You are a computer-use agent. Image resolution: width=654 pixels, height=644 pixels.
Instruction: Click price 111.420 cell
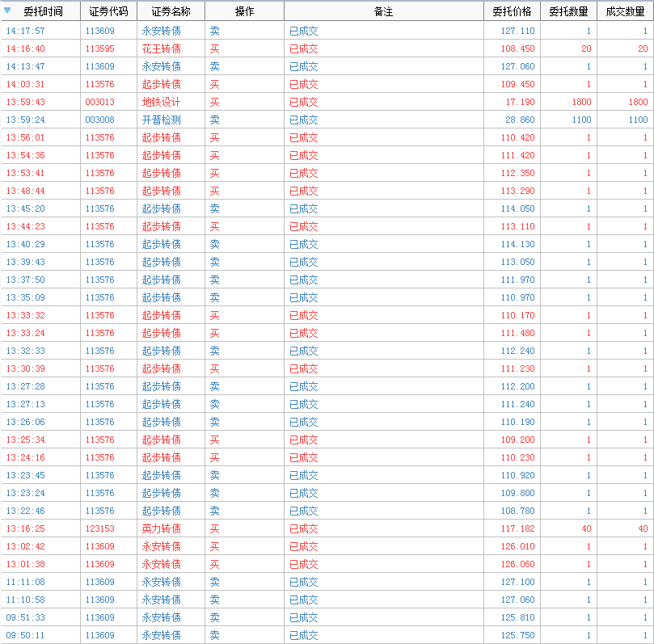tap(517, 155)
